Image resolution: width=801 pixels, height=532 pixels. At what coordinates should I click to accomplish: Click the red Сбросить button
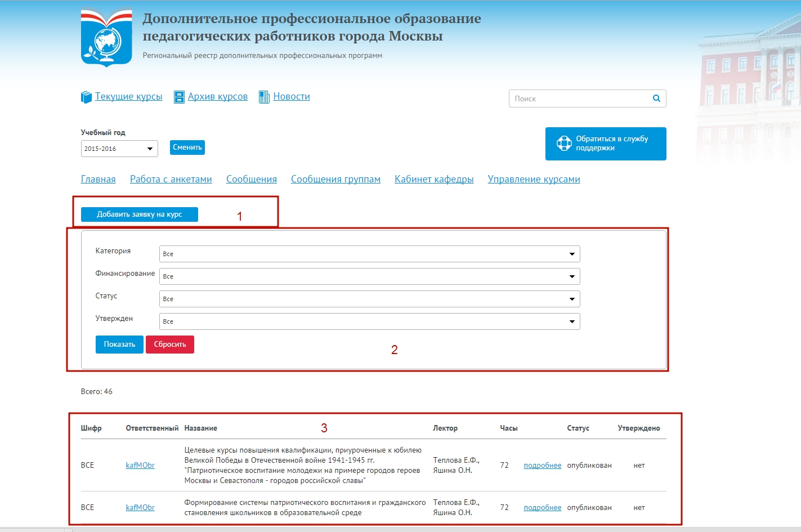pos(170,345)
